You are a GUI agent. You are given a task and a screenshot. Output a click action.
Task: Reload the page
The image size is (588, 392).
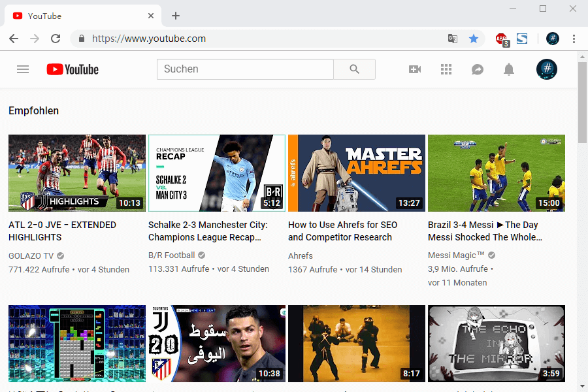tap(56, 39)
